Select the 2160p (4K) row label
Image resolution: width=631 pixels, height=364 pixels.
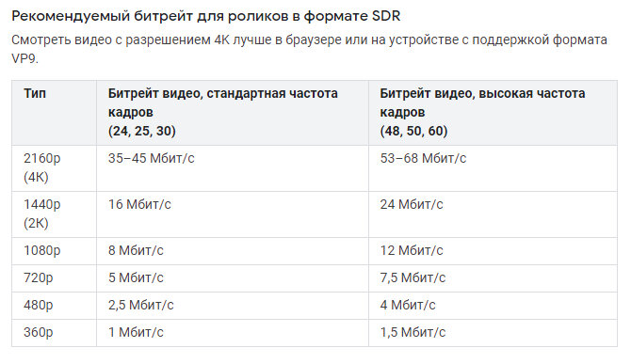pyautogui.click(x=41, y=167)
